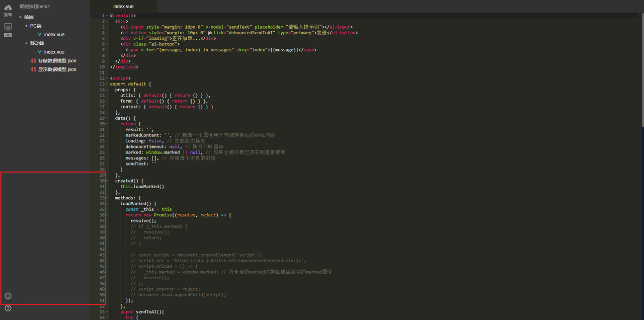
Task: Click the braces icon beside 显示数据模型.json
Action: click(x=33, y=69)
